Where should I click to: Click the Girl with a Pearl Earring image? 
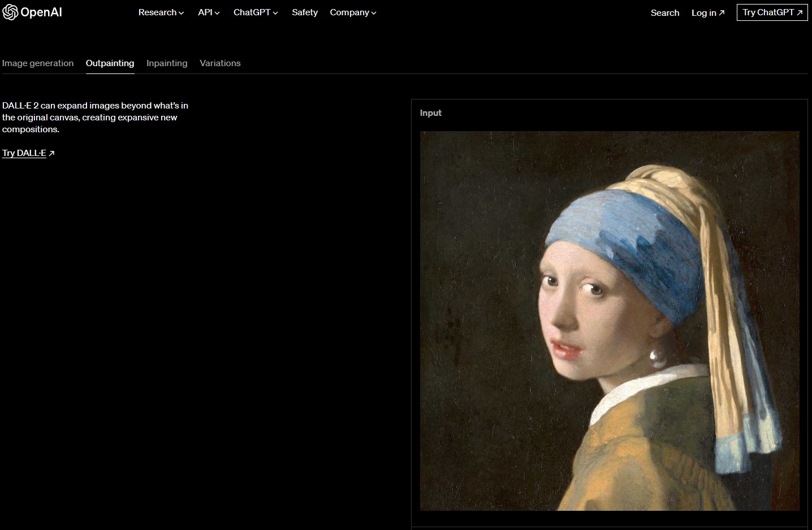click(x=610, y=321)
